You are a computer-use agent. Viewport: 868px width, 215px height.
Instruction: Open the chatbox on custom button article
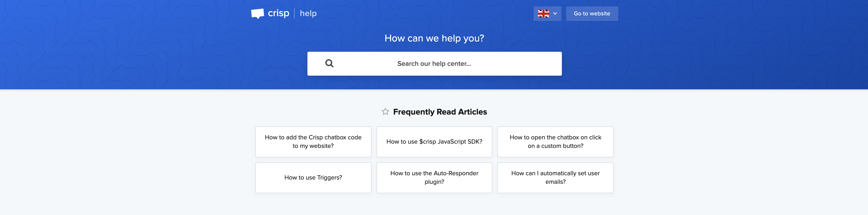click(555, 142)
